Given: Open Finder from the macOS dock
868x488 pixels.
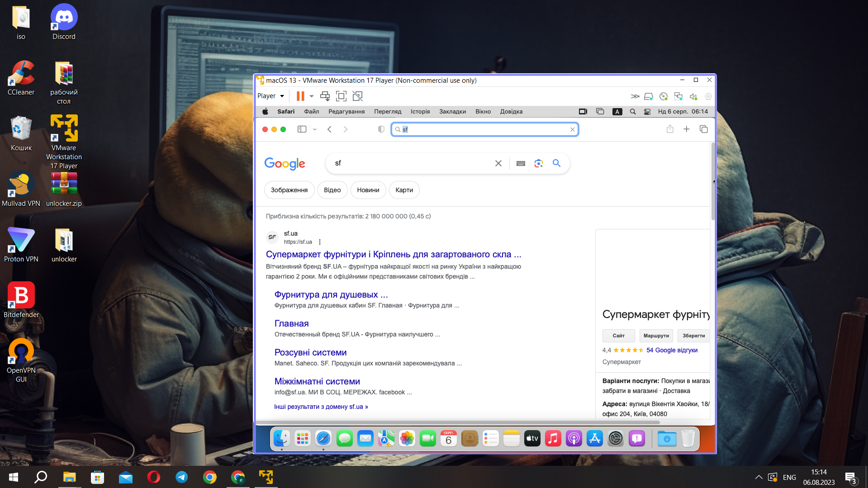Looking at the screenshot, I should [281, 438].
